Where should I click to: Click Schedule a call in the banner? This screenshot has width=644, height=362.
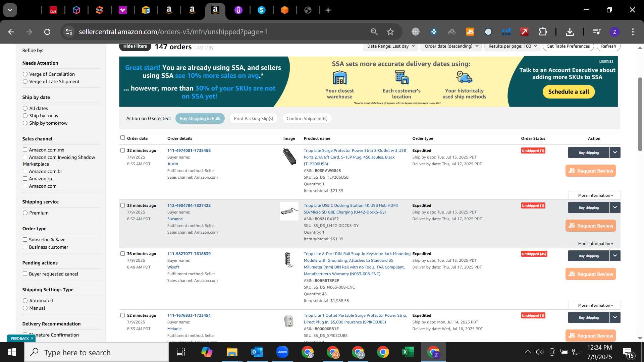569,92
